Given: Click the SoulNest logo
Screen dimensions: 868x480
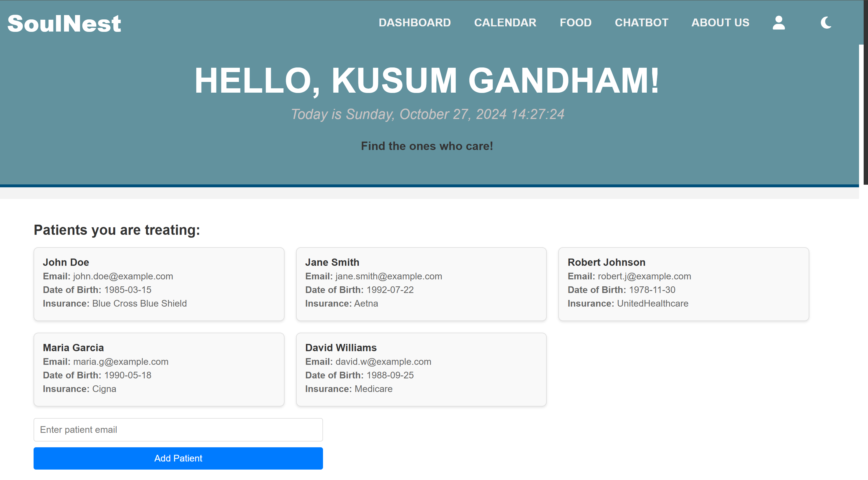Looking at the screenshot, I should 64,24.
